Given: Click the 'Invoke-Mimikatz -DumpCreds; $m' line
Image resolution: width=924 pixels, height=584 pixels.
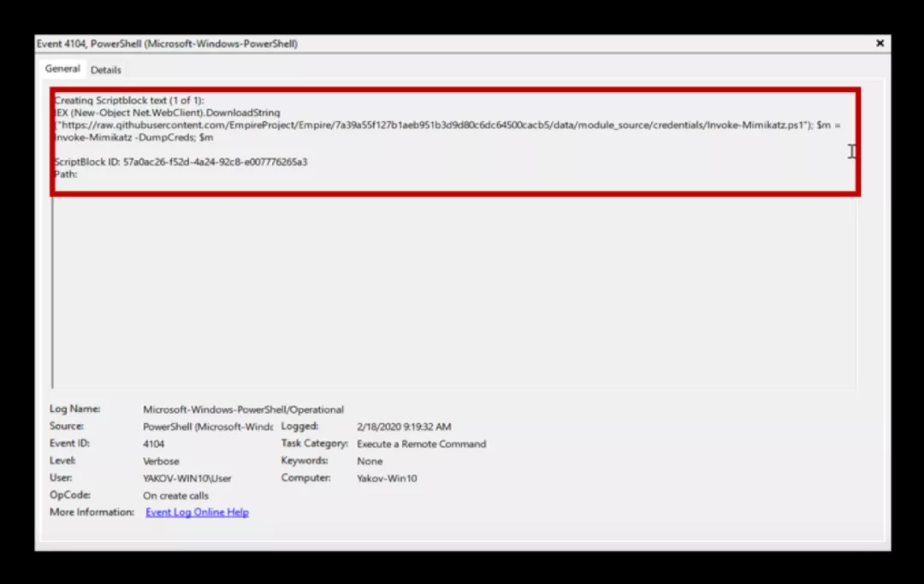Looking at the screenshot, I should (133, 137).
